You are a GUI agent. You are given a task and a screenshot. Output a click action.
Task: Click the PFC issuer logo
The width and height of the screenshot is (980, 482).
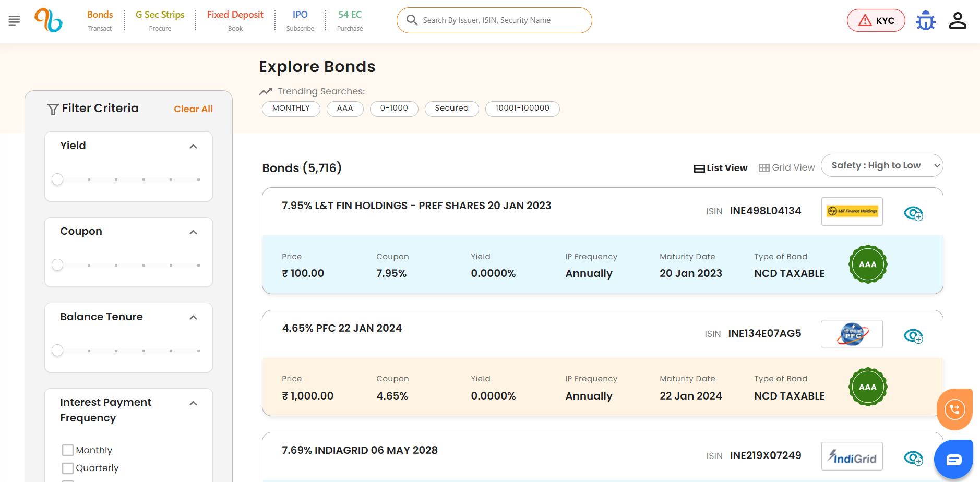pos(852,334)
